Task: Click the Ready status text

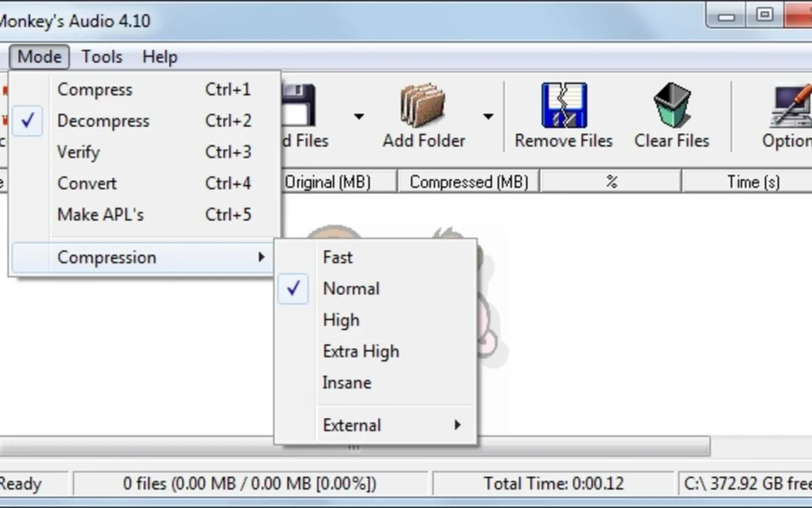Action: tap(20, 483)
